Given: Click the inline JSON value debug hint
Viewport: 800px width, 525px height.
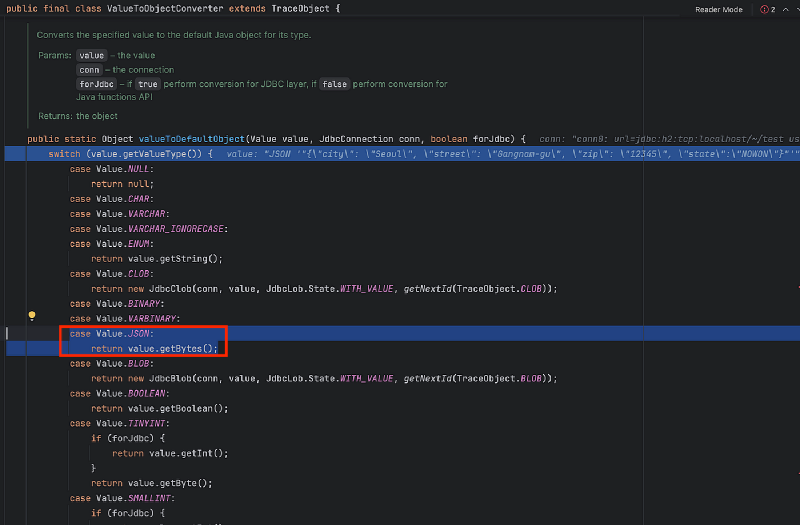Looking at the screenshot, I should [513, 154].
